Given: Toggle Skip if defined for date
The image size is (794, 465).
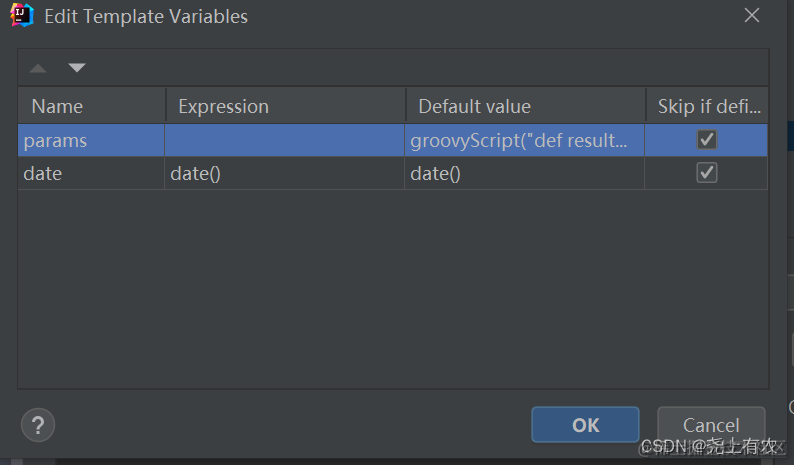Looking at the screenshot, I should tap(707, 173).
